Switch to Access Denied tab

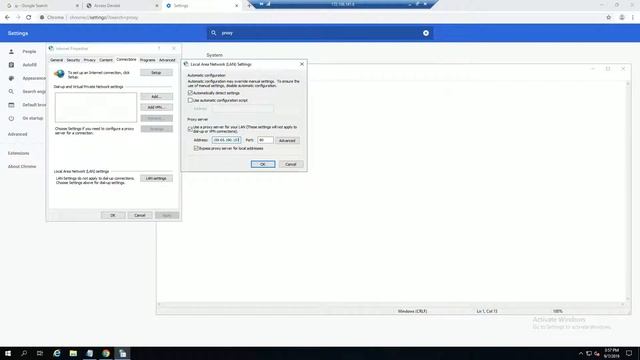click(x=122, y=6)
